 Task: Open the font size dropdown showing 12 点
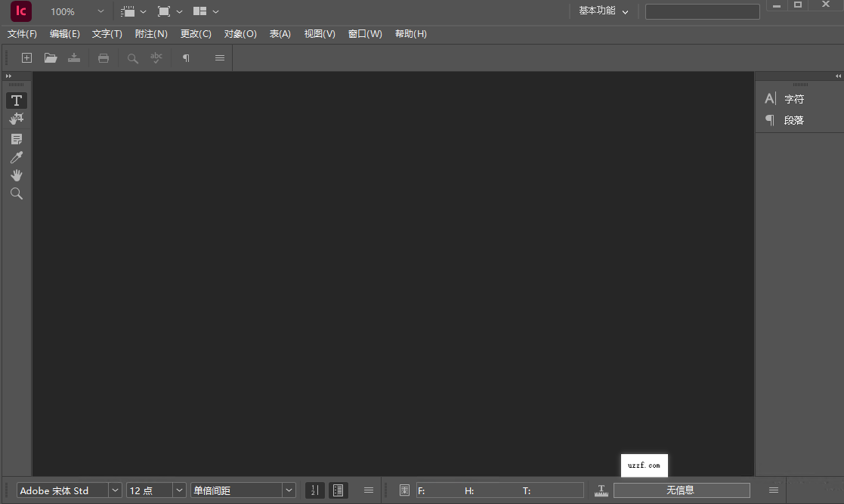(x=178, y=490)
